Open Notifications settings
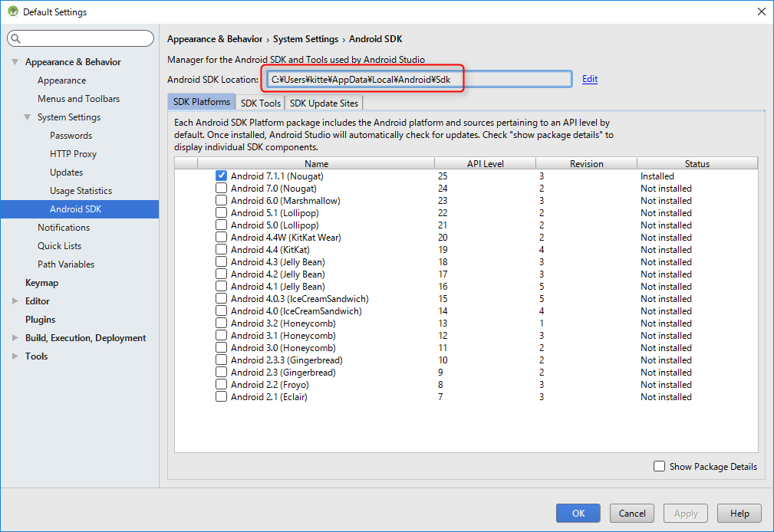Screen dimensions: 774x532 click(x=64, y=228)
